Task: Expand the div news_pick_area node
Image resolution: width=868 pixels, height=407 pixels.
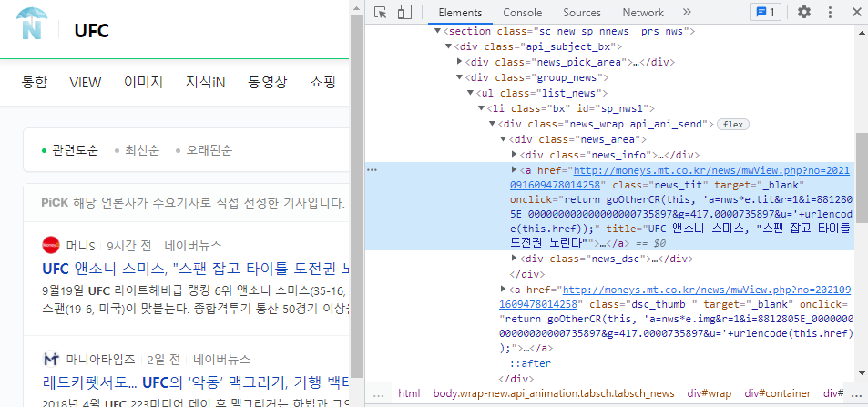Action: point(459,62)
